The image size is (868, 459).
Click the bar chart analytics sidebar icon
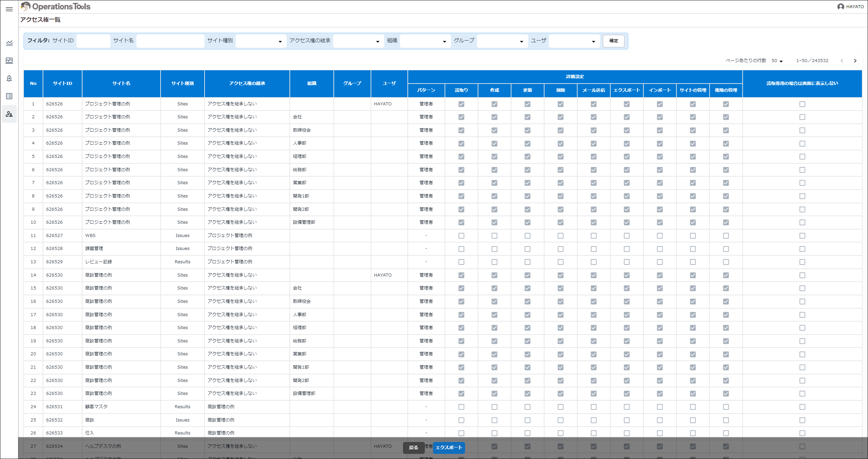tap(9, 43)
